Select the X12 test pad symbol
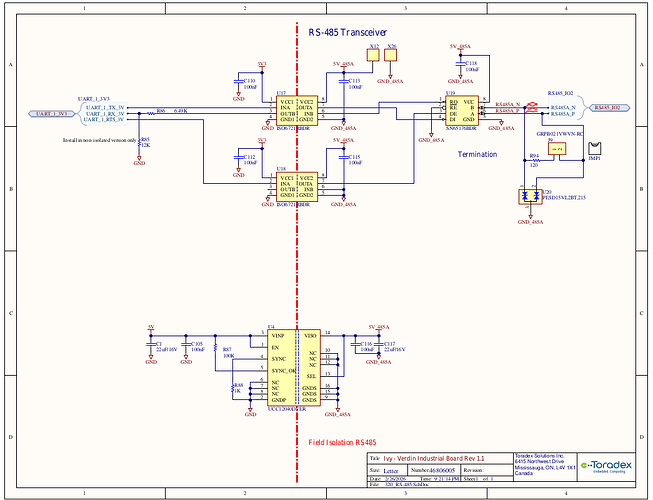The image size is (653, 500). pyautogui.click(x=373, y=55)
